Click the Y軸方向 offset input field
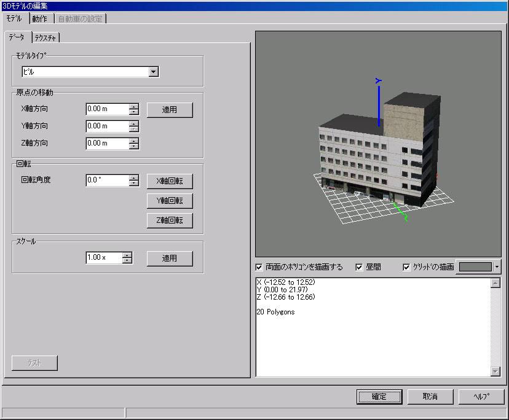Image resolution: width=509 pixels, height=420 pixels. pos(108,126)
